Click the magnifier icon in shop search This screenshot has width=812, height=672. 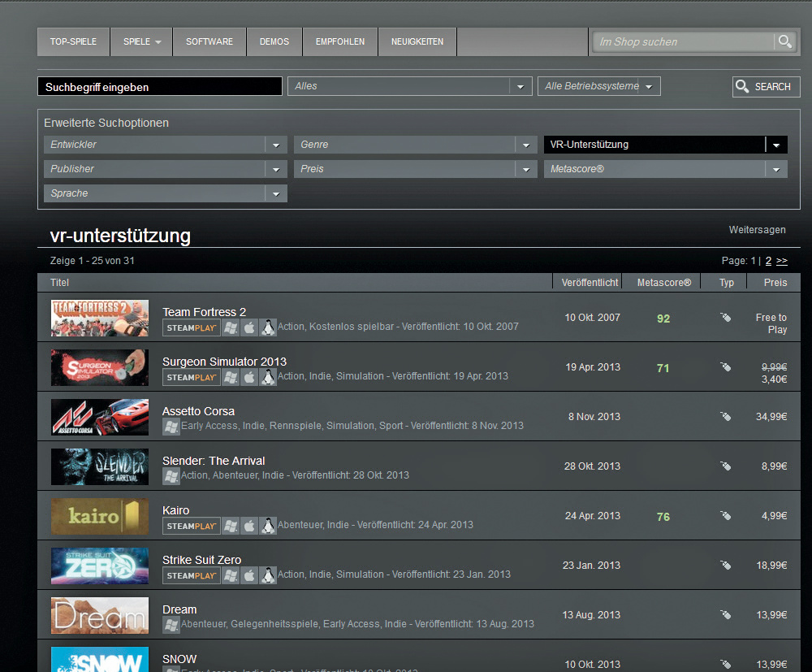784,41
